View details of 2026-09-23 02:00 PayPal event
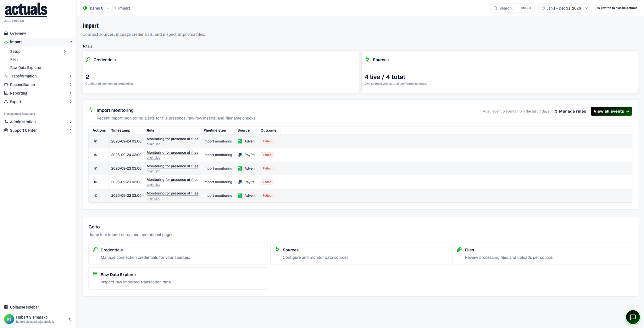The height and width of the screenshot is (328, 644). click(x=96, y=182)
